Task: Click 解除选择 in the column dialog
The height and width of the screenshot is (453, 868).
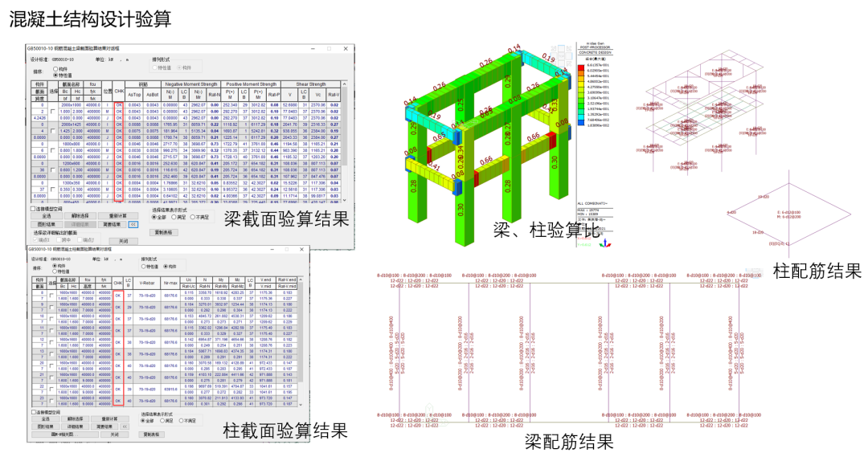Action: click(x=76, y=419)
